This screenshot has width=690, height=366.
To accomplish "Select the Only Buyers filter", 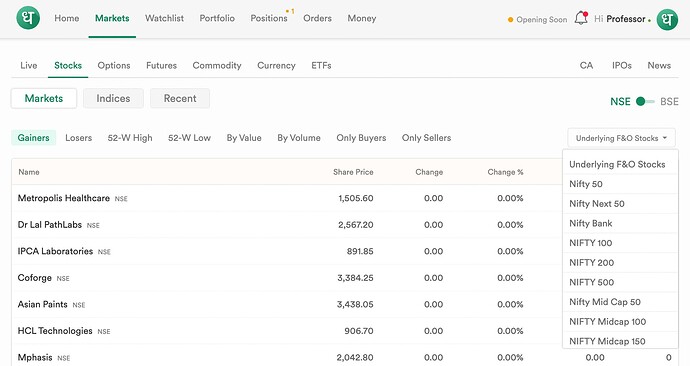I will [361, 138].
